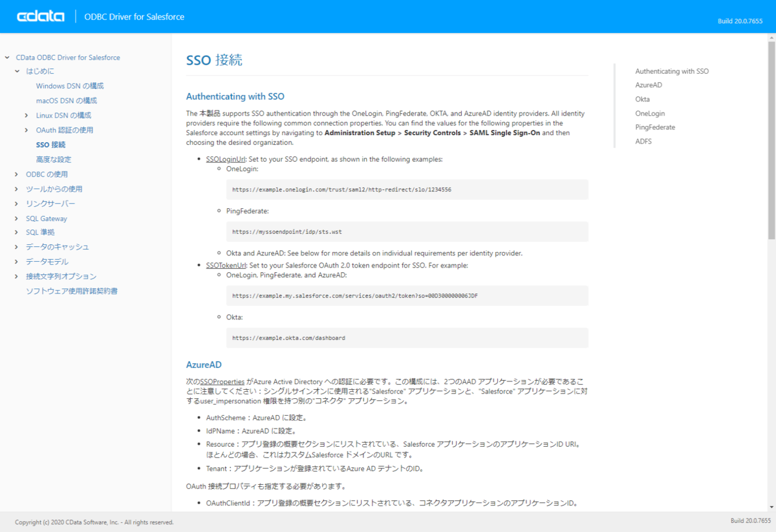Click ODBC Driver for Salesforce header title
Image resolution: width=776 pixels, height=532 pixels.
(135, 17)
